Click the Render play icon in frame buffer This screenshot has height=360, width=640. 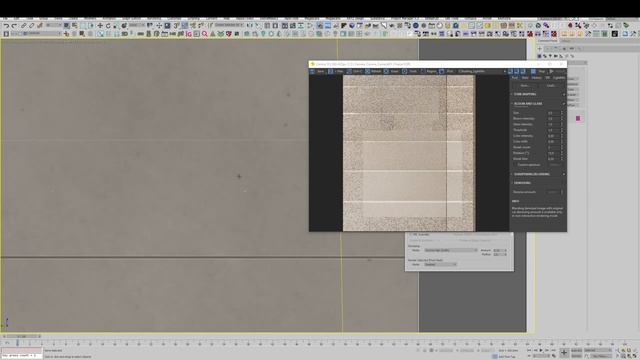pyautogui.click(x=551, y=71)
